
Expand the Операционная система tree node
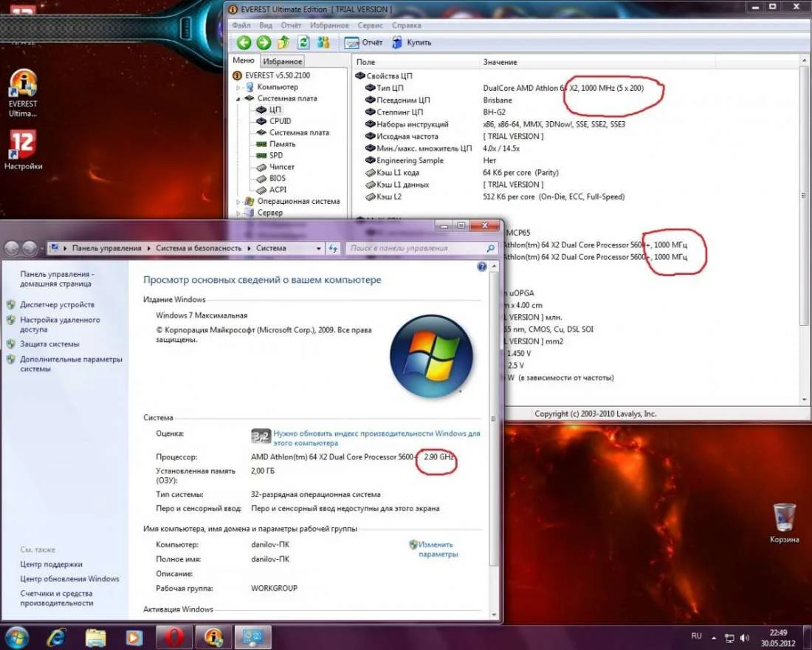tap(238, 202)
